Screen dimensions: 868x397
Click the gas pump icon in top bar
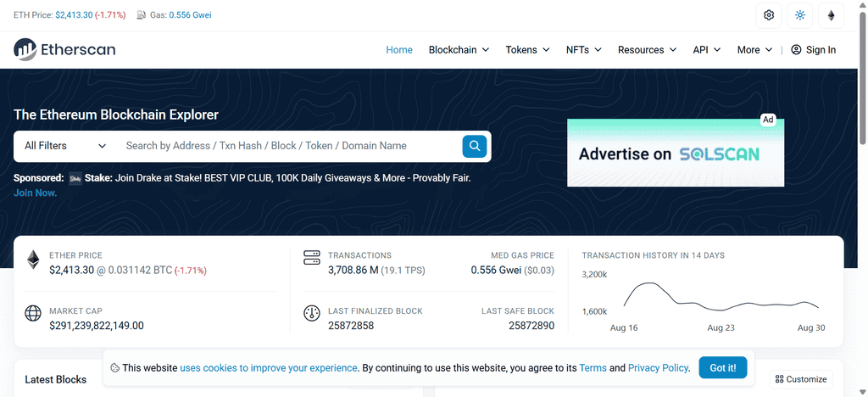point(142,15)
